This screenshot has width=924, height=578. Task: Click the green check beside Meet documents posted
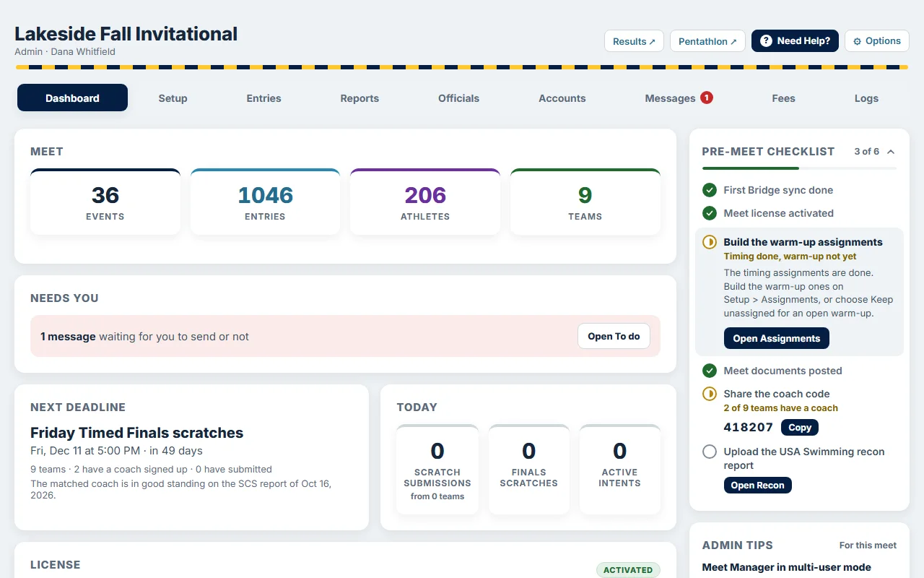710,371
